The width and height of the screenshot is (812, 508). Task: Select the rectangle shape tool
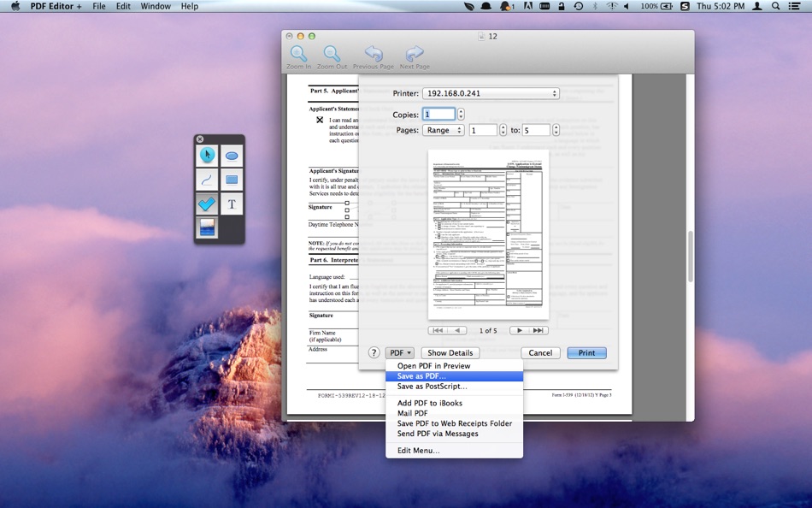(232, 180)
